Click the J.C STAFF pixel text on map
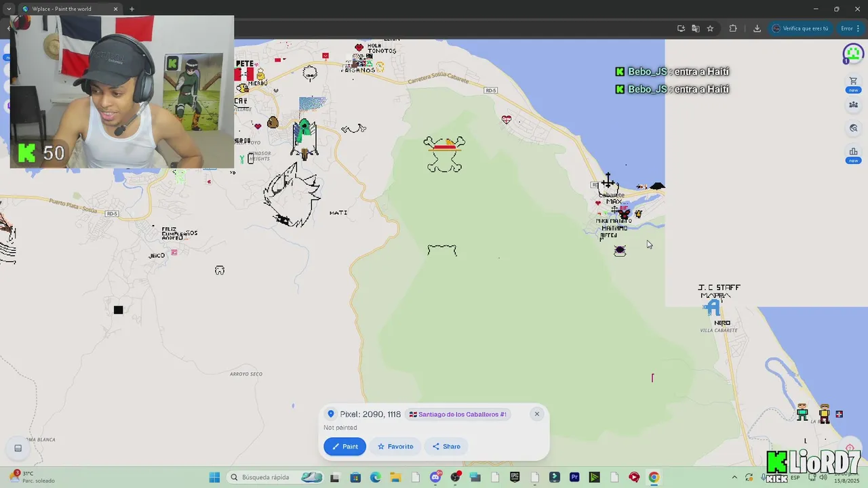 [719, 288]
